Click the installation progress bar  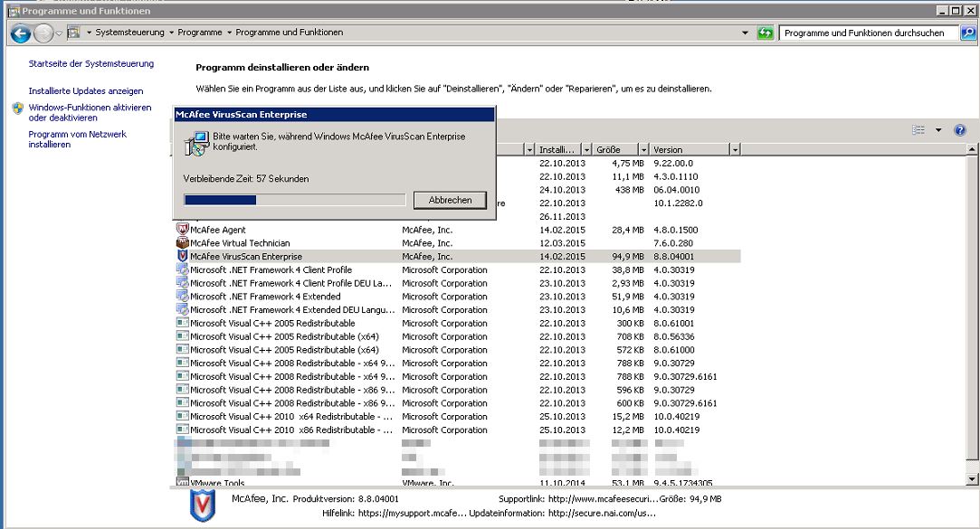point(294,200)
